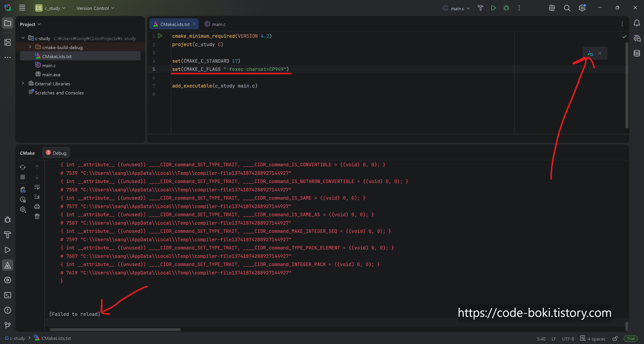Toggle read-only lock in status bar
The image size is (644, 344).
[x=615, y=338]
